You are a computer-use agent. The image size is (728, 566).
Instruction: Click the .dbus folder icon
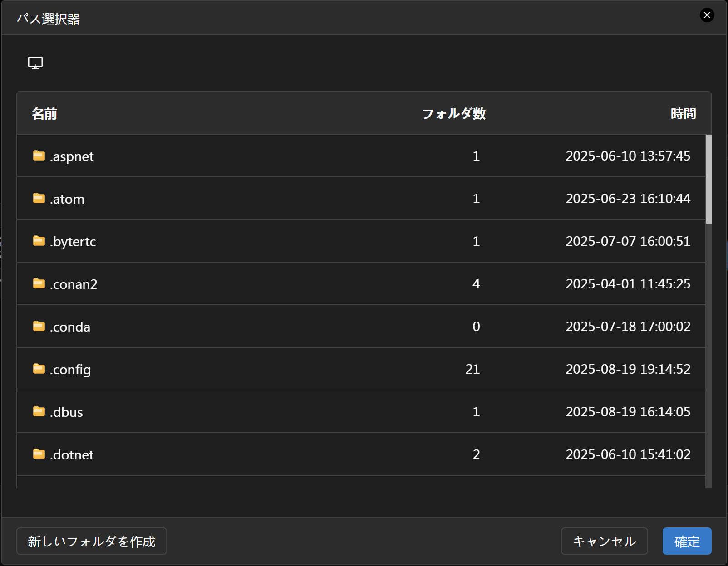(39, 411)
